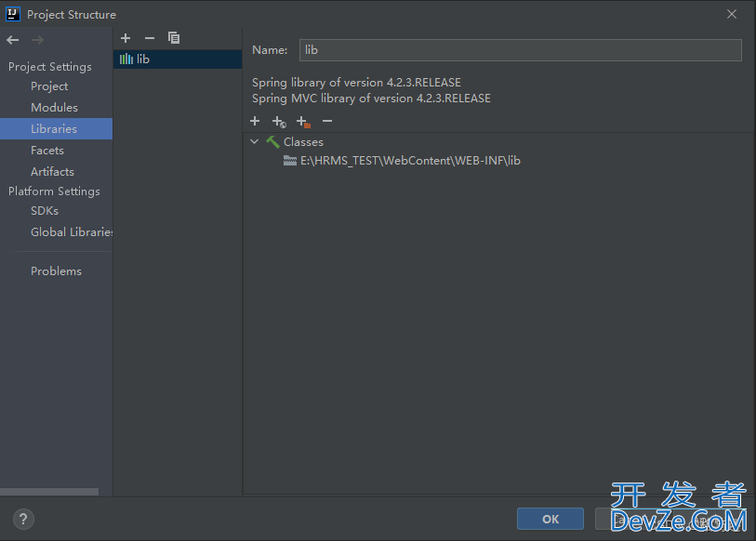Copy the selected library
Screen dimensions: 756x541
tap(174, 37)
